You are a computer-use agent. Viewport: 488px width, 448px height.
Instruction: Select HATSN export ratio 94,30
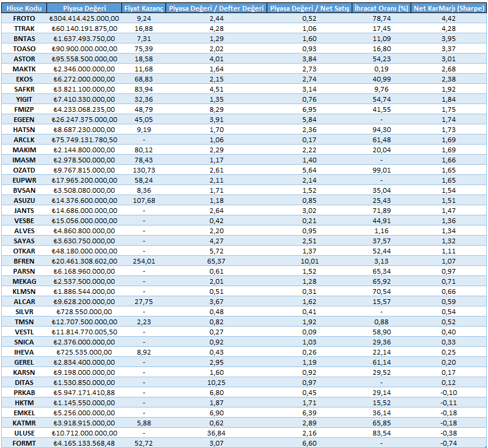tap(381, 130)
